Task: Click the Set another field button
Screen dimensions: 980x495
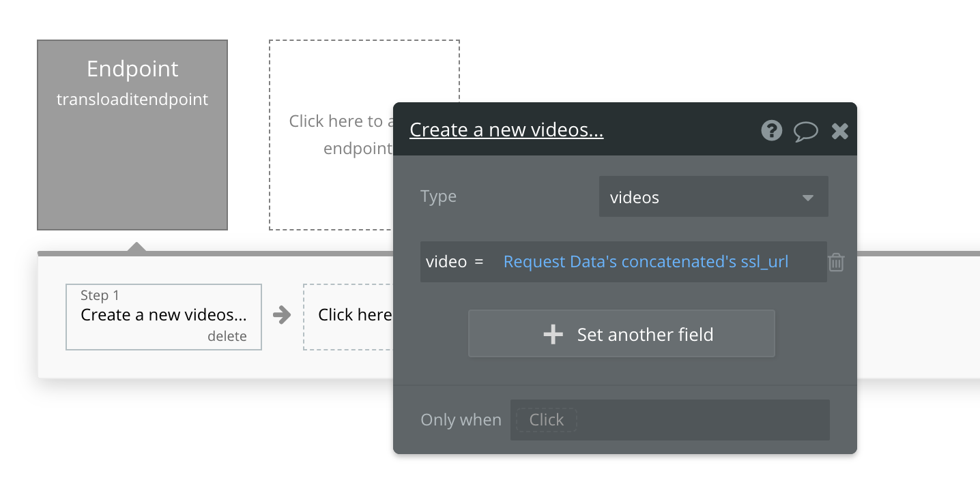Action: tap(621, 334)
